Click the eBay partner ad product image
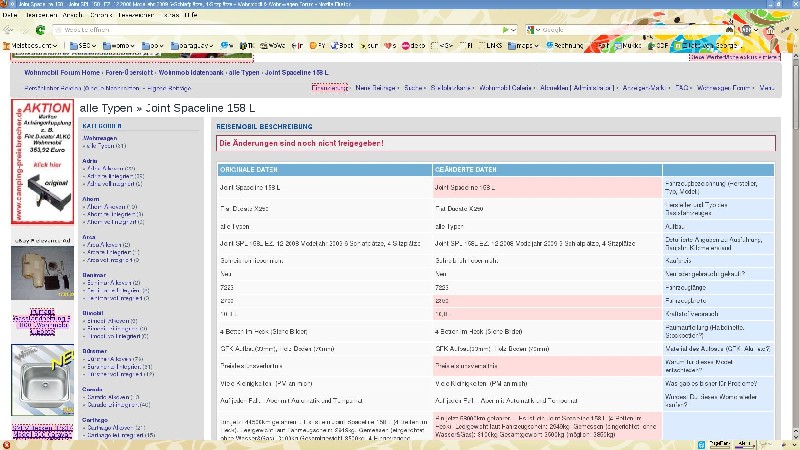The height and width of the screenshot is (450, 800). [43, 273]
